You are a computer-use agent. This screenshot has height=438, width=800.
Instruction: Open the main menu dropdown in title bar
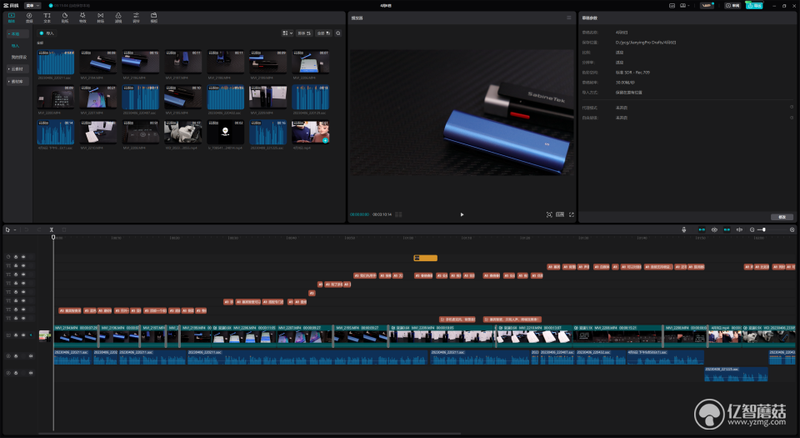(x=32, y=6)
